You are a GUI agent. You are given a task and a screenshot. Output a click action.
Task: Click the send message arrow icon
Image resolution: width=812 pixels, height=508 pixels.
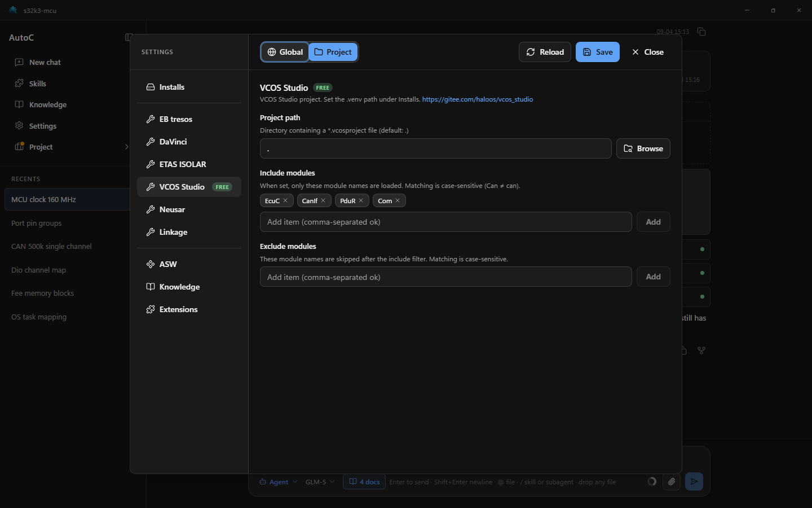pos(694,481)
